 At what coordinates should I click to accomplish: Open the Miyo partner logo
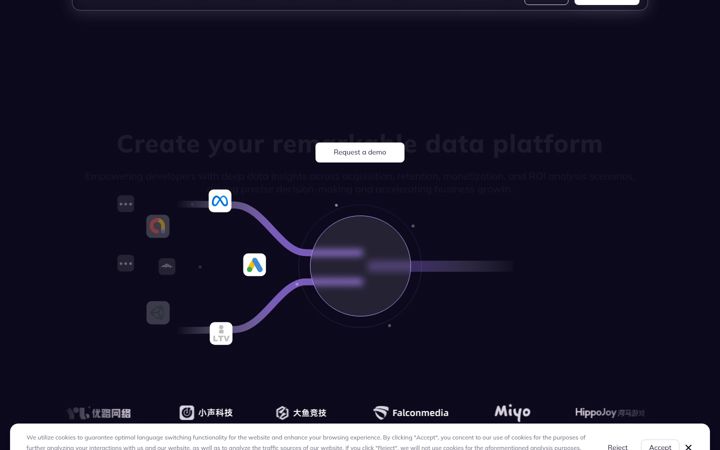(x=512, y=412)
